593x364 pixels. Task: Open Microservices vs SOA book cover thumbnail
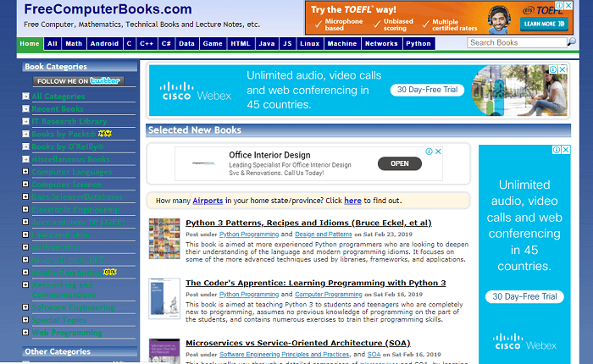(164, 351)
